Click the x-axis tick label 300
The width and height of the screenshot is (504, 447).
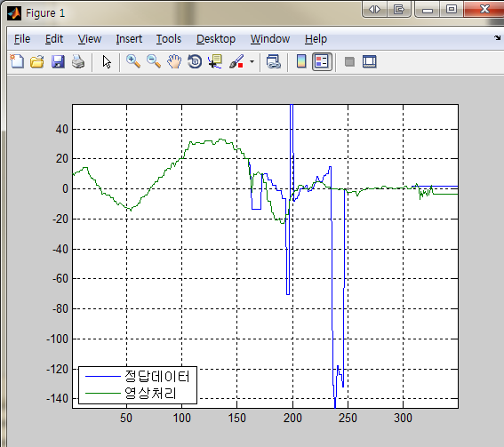click(x=403, y=418)
